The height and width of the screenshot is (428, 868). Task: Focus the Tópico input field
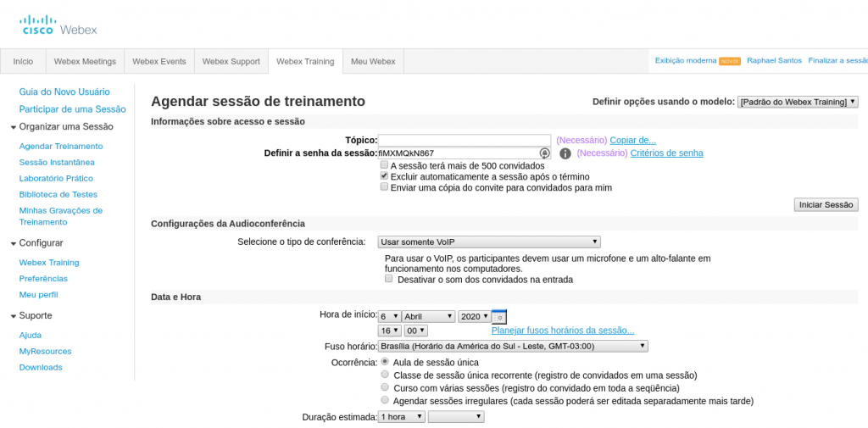pyautogui.click(x=465, y=140)
